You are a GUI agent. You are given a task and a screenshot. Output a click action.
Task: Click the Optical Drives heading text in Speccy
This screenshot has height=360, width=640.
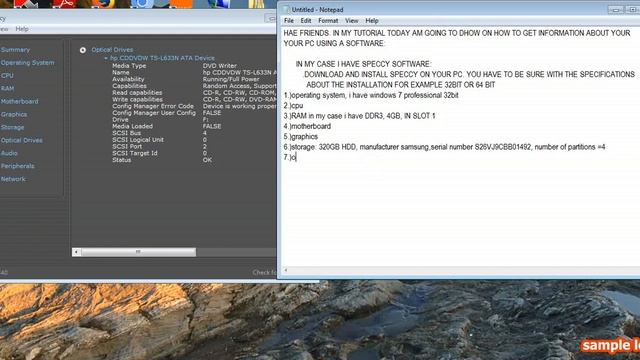point(112,50)
